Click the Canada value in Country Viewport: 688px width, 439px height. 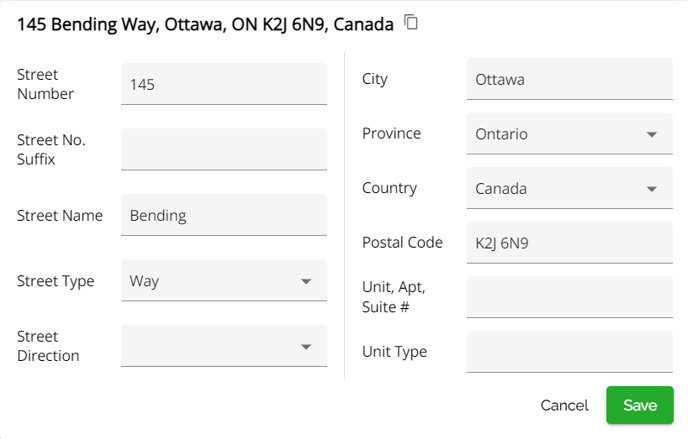(501, 189)
